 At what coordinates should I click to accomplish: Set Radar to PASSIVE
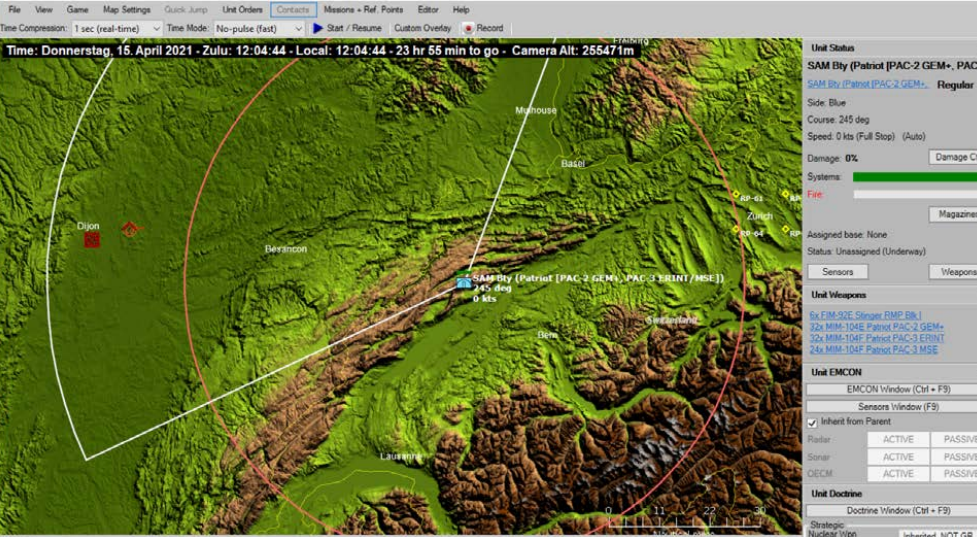pyautogui.click(x=954, y=439)
